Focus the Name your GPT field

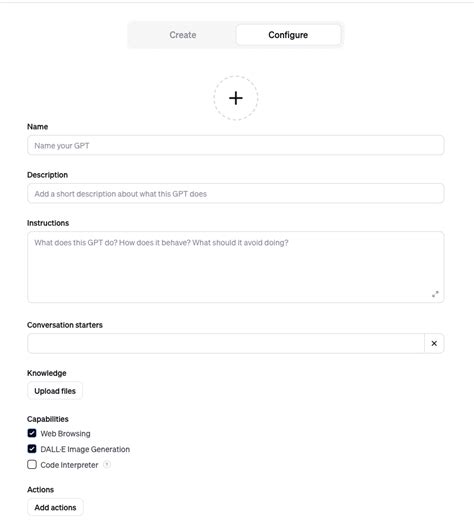coord(236,145)
